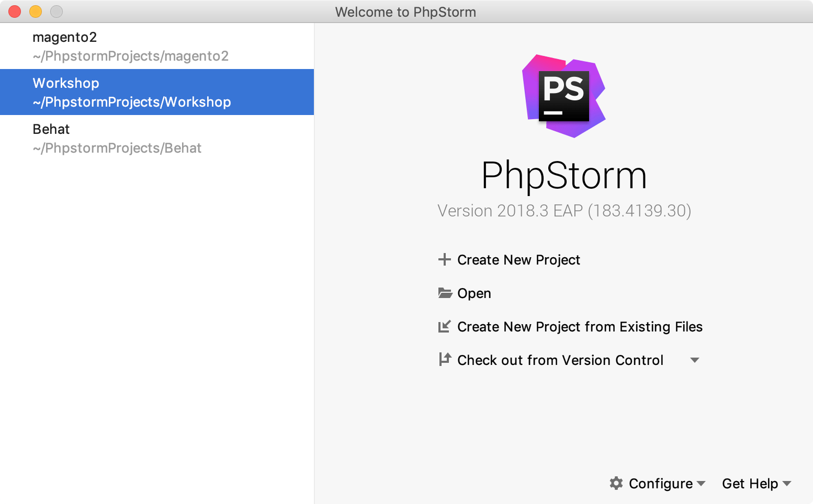Click the ~/PhpstormProjects/Workshop path text
Image resolution: width=813 pixels, height=504 pixels.
[132, 102]
